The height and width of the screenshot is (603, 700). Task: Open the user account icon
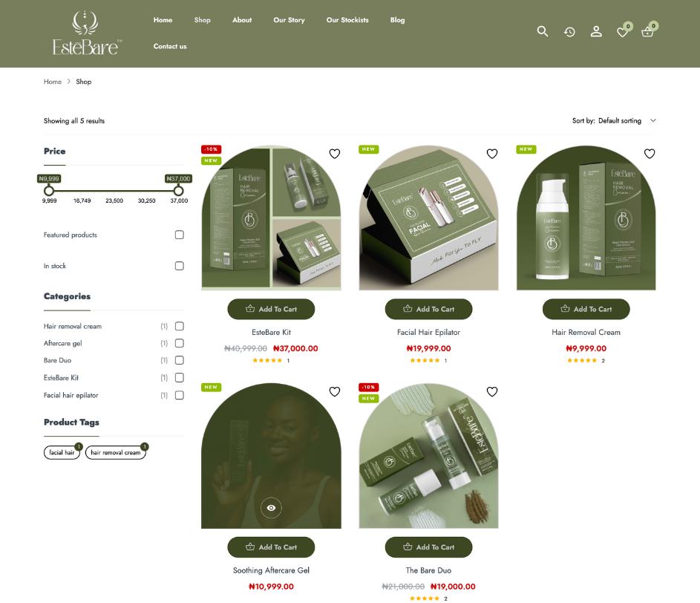click(x=596, y=32)
